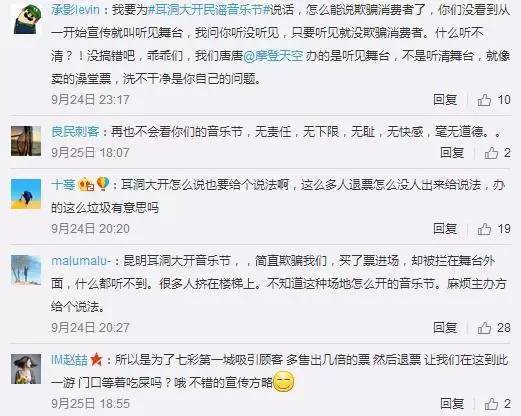Reply to malumalu-'s comment
This screenshot has height=416, width=521.
tap(445, 328)
